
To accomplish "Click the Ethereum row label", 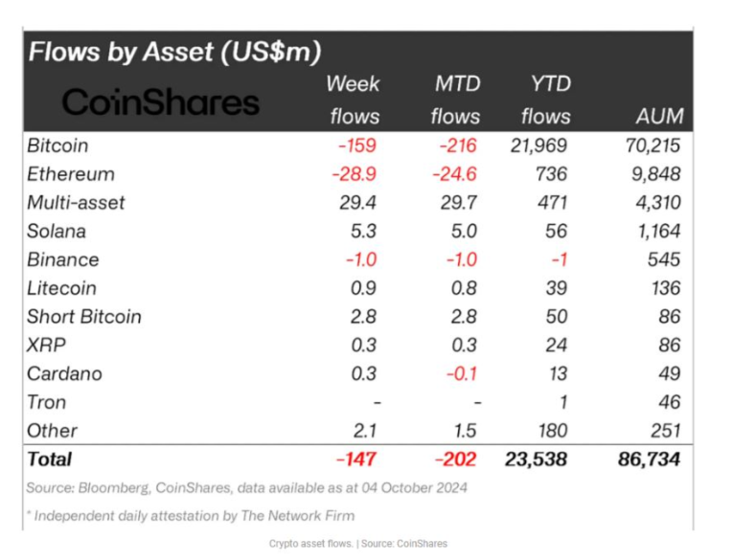I will click(x=71, y=174).
